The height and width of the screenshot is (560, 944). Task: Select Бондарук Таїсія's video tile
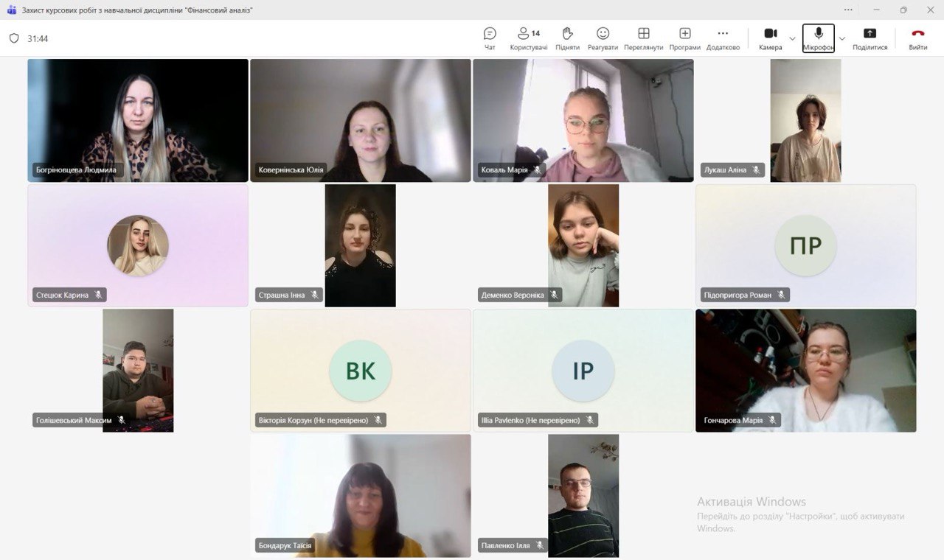pyautogui.click(x=360, y=495)
